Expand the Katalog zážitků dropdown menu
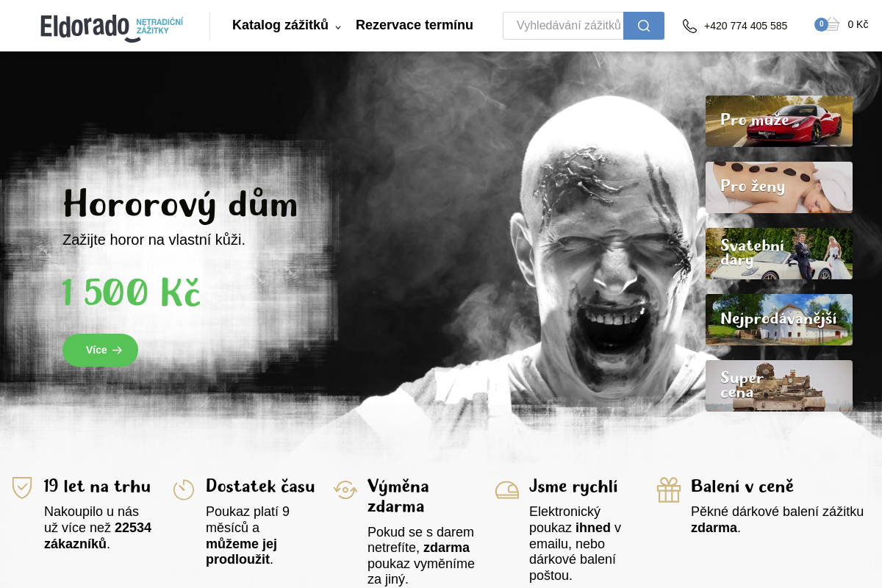The width and height of the screenshot is (882, 588). point(286,25)
